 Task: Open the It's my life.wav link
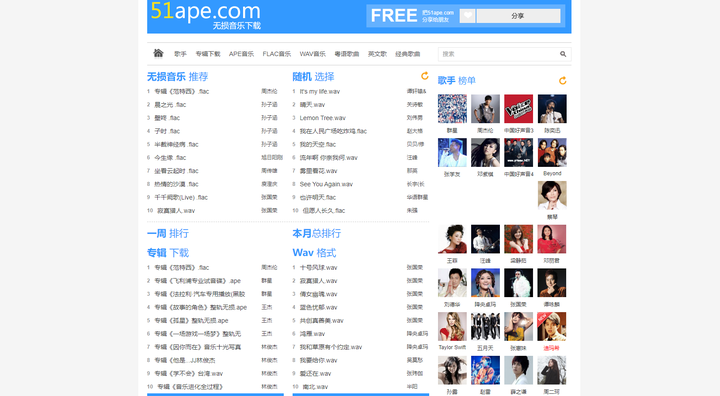[320, 91]
